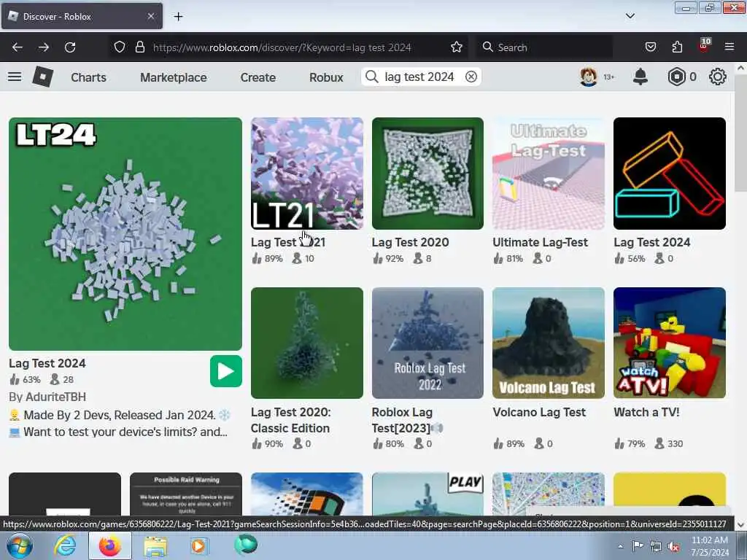Open the user avatar profile
Image resolution: width=747 pixels, height=560 pixels.
coord(589,77)
